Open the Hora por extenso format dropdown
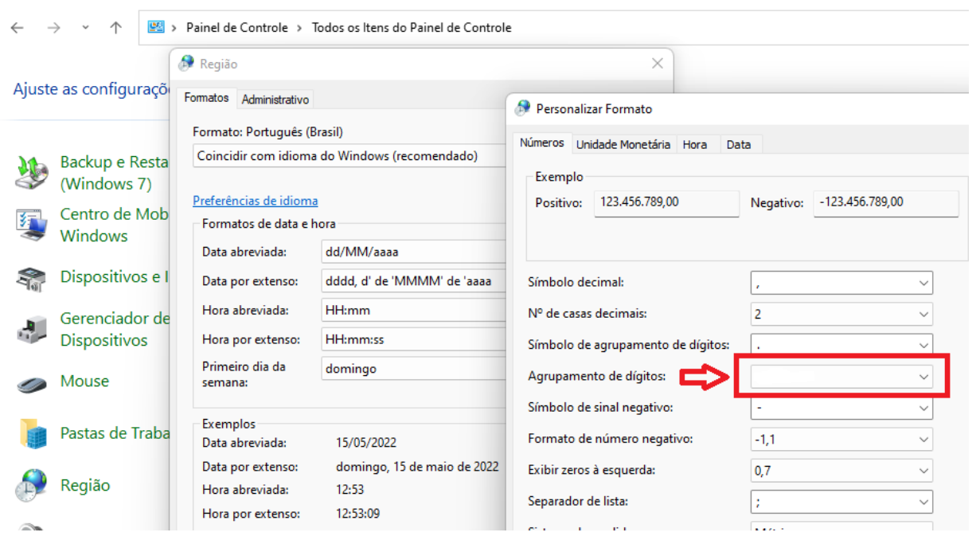This screenshot has width=980, height=544. [414, 339]
